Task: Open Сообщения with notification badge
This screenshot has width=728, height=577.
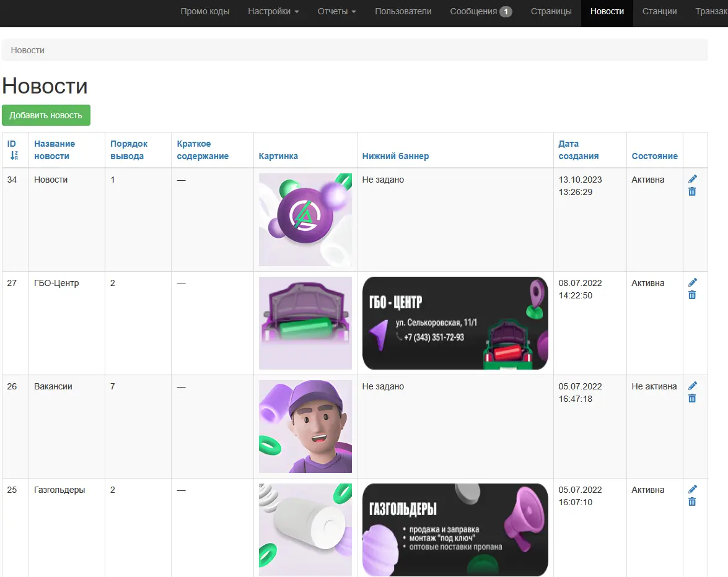Action: pos(481,11)
